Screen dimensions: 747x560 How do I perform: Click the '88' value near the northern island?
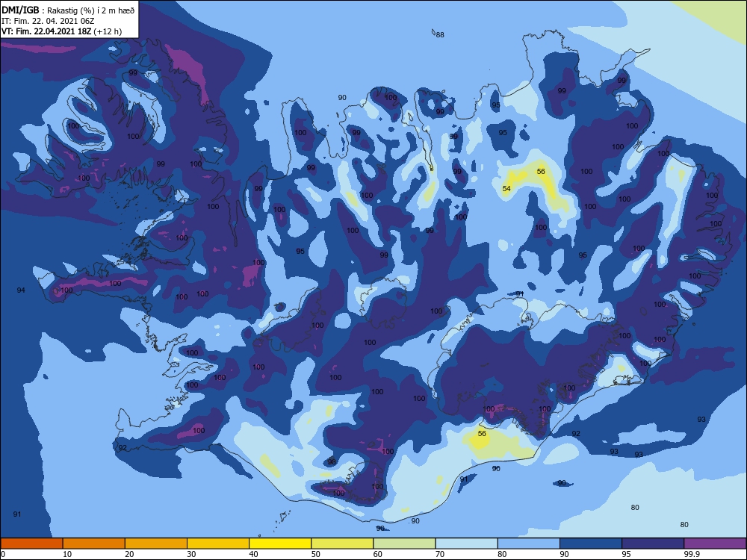coord(440,35)
